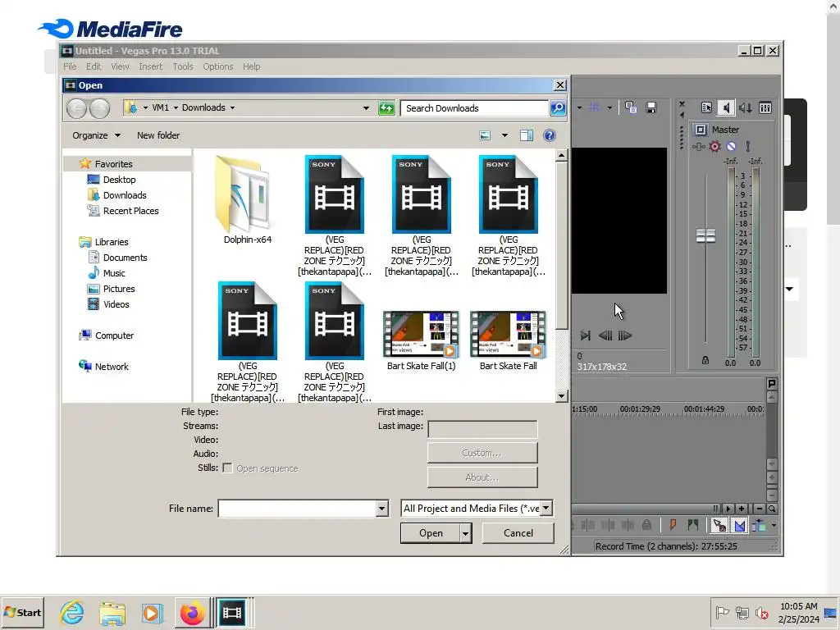Viewport: 840px width, 630px height.
Task: Click the Open button split arrow
Action: click(x=466, y=533)
